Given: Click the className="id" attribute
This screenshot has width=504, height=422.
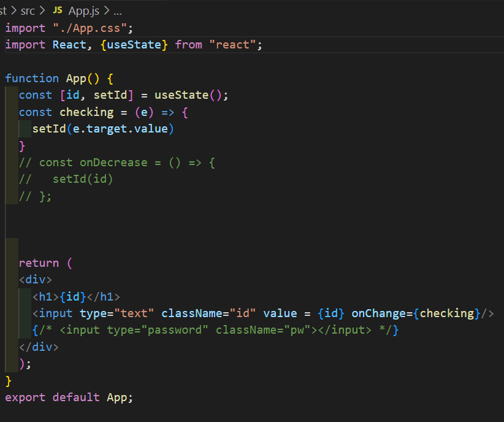Looking at the screenshot, I should click(x=208, y=313).
